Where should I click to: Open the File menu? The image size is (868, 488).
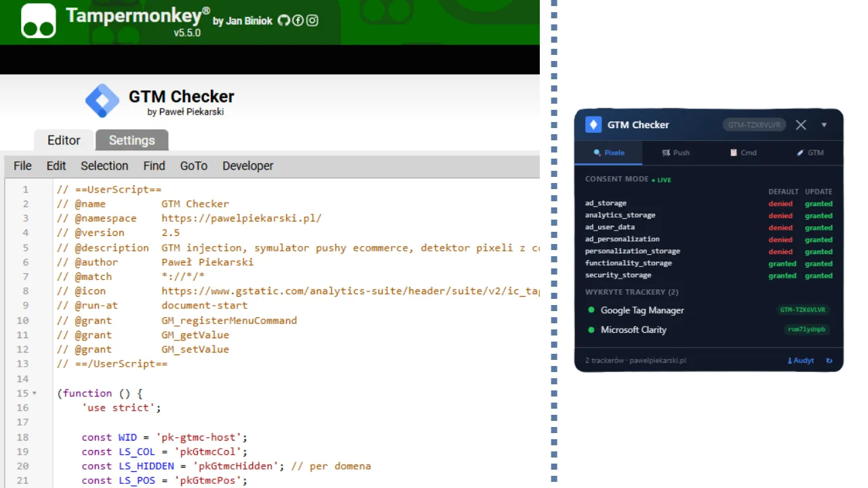22,166
